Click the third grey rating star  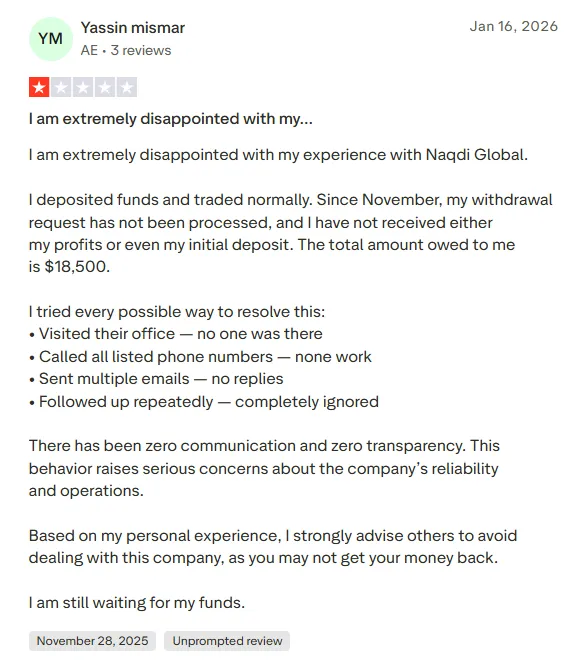coord(83,87)
